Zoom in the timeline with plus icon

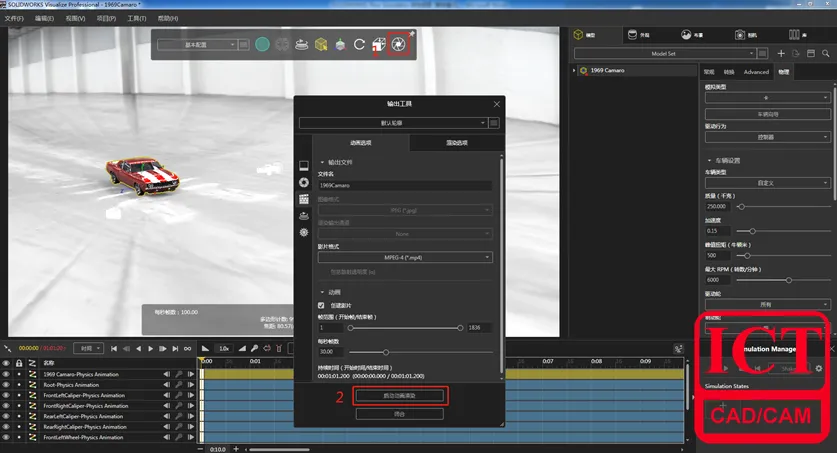pos(236,449)
